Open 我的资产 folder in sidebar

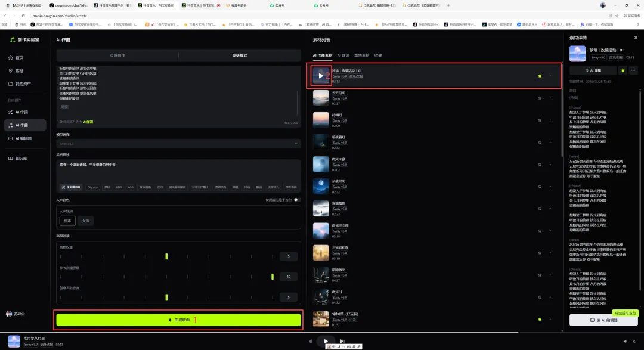tap(20, 84)
